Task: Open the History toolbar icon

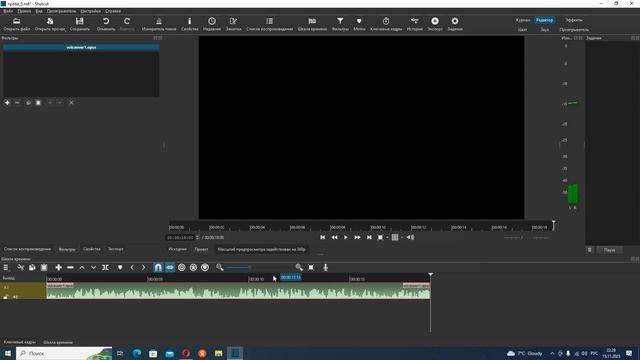Action: coord(415,21)
